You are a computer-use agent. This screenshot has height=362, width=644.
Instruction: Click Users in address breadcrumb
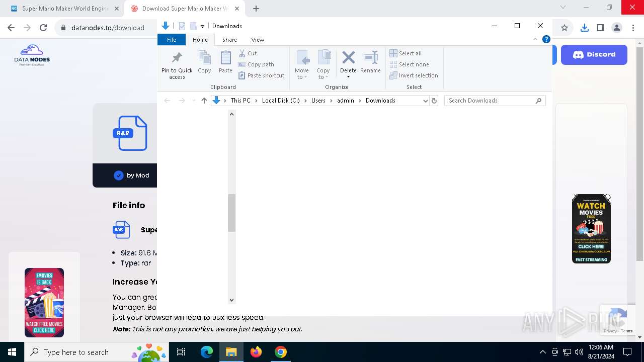318,101
